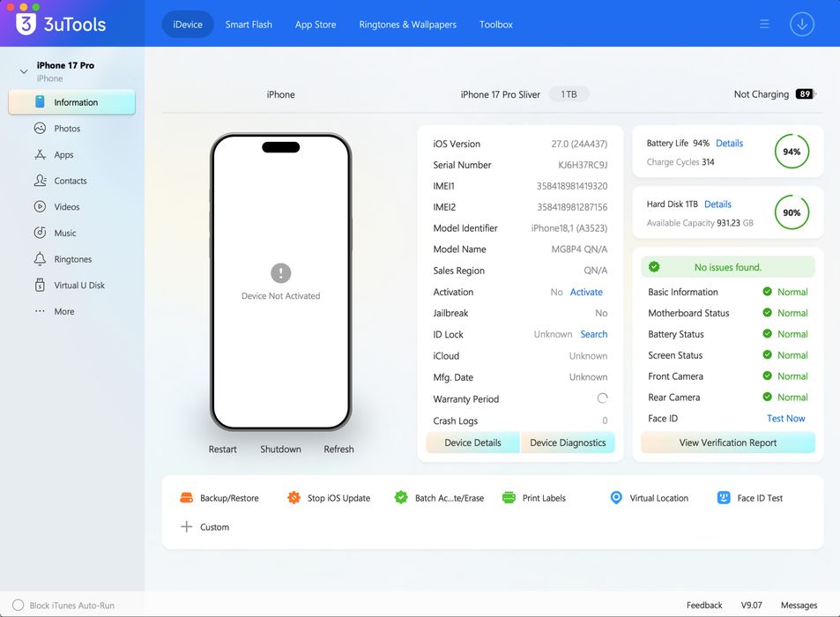Click the battery level 89 indicator
The image size is (840, 617).
(x=805, y=93)
